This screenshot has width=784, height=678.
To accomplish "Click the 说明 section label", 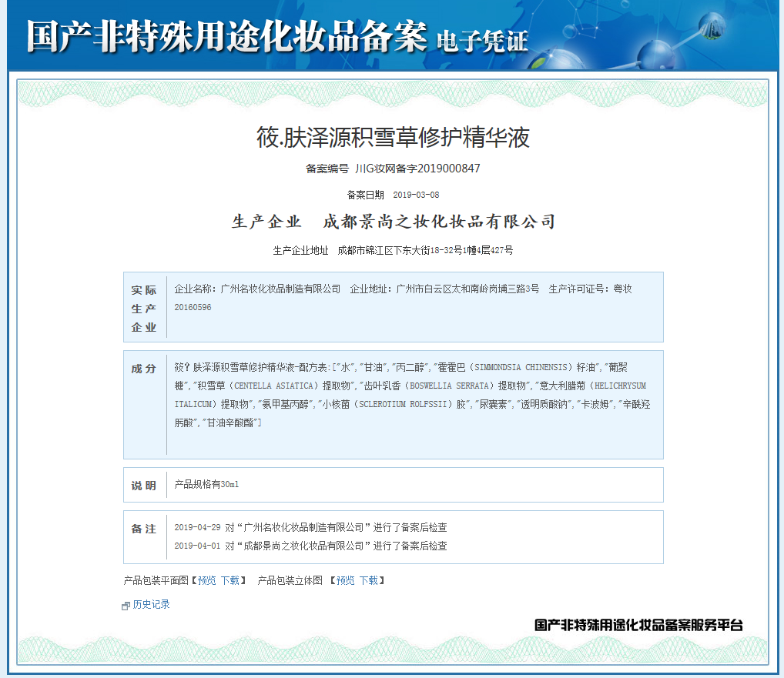I will tap(143, 484).
